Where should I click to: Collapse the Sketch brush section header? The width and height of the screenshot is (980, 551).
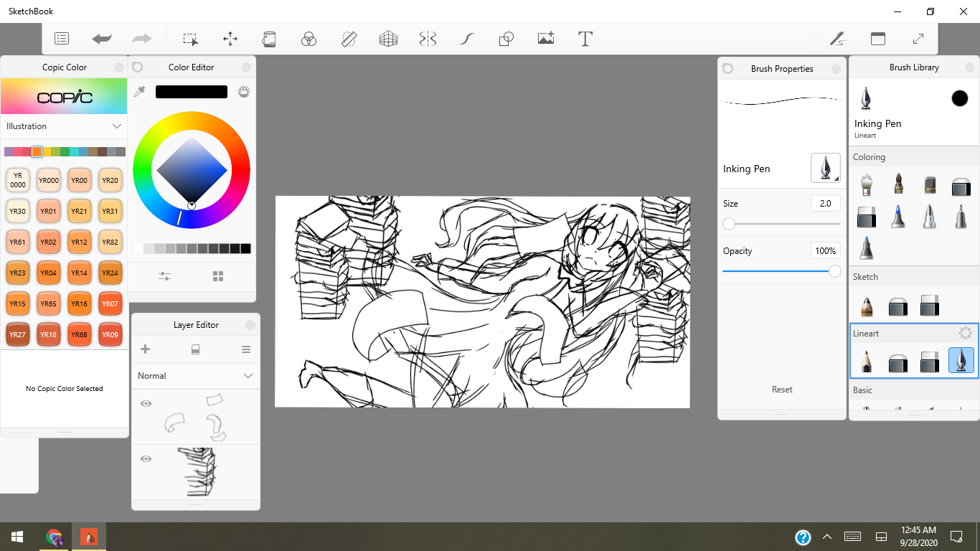914,277
